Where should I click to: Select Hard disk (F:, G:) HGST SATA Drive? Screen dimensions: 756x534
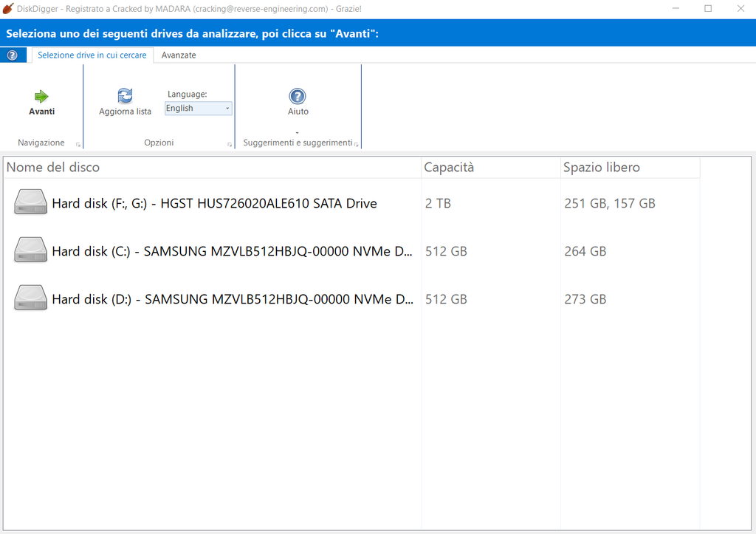coord(215,204)
